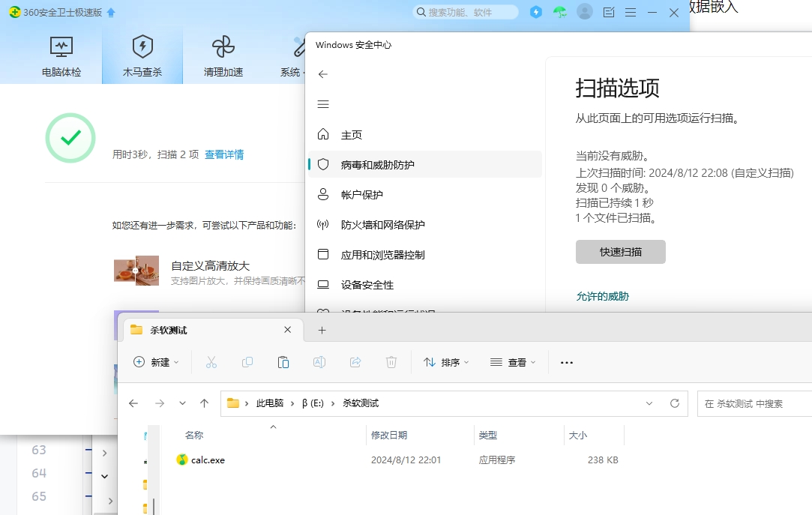Viewport: 812px width, 515px height.
Task: Navigate forward in Explorer
Action: pyautogui.click(x=160, y=403)
